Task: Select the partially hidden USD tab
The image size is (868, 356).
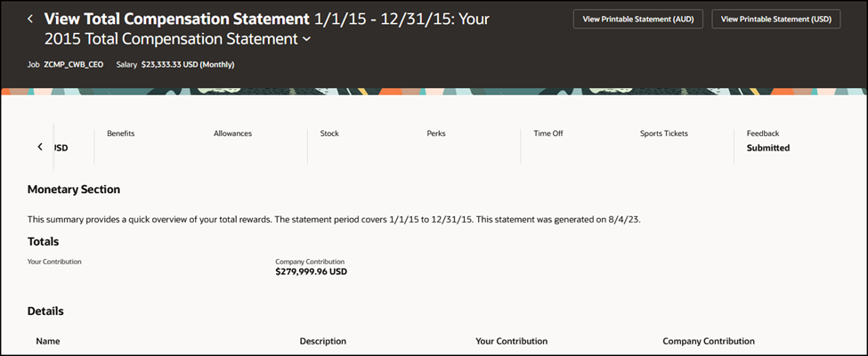Action: [x=61, y=148]
